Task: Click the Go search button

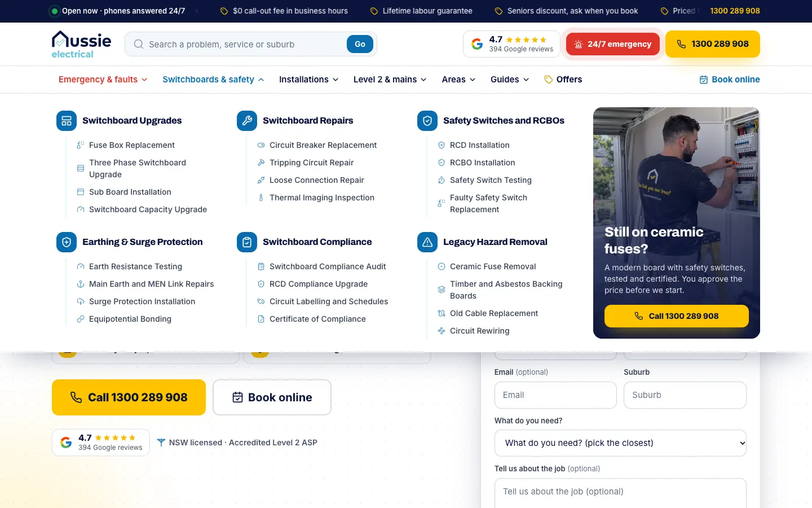Action: pyautogui.click(x=360, y=44)
